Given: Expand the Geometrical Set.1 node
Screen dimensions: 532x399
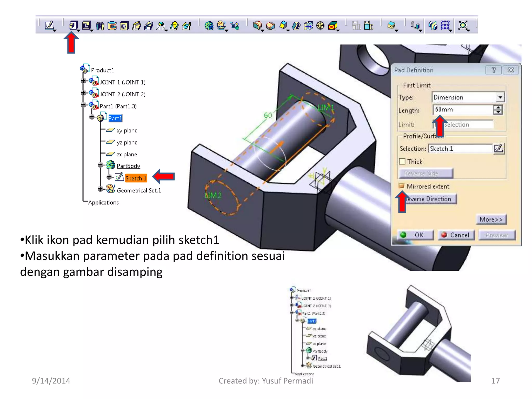Looking at the screenshot, I should [101, 189].
